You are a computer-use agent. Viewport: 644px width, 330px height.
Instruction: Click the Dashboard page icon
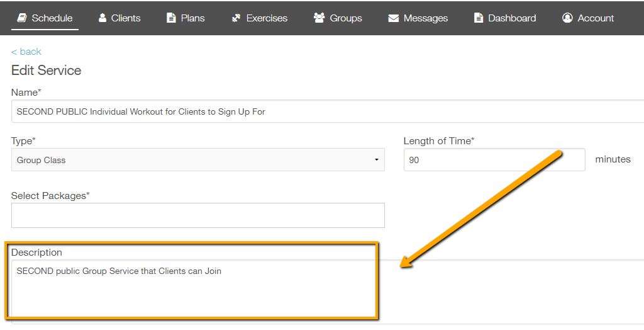(479, 18)
